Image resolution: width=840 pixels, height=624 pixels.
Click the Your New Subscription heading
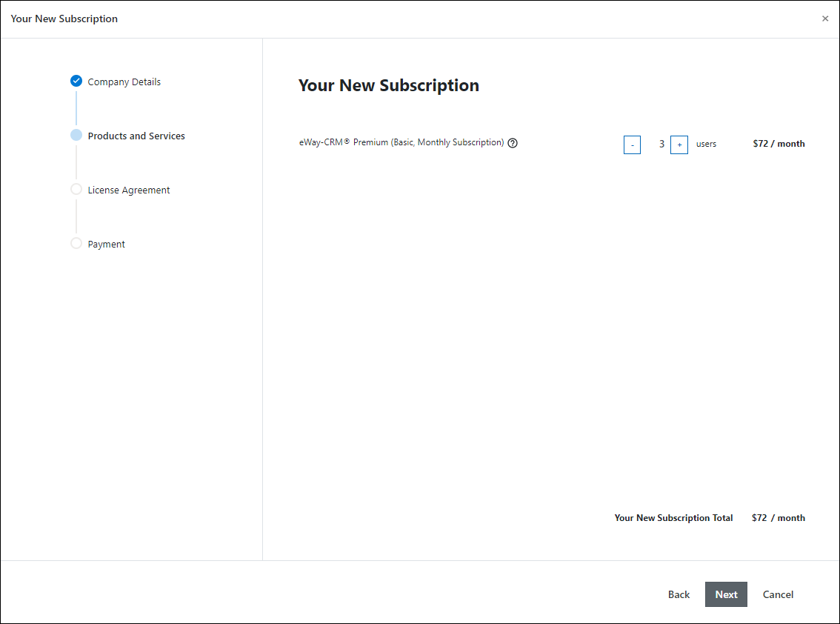(x=388, y=85)
